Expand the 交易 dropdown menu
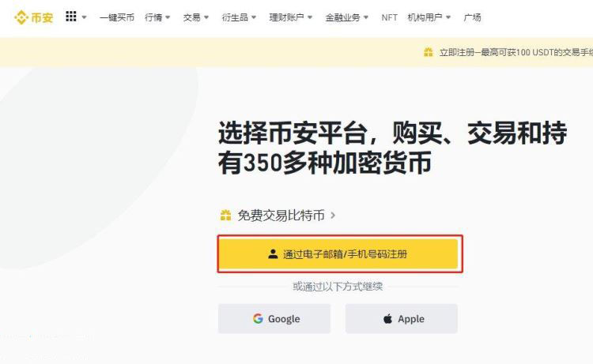The width and height of the screenshot is (593, 364). pos(196,17)
